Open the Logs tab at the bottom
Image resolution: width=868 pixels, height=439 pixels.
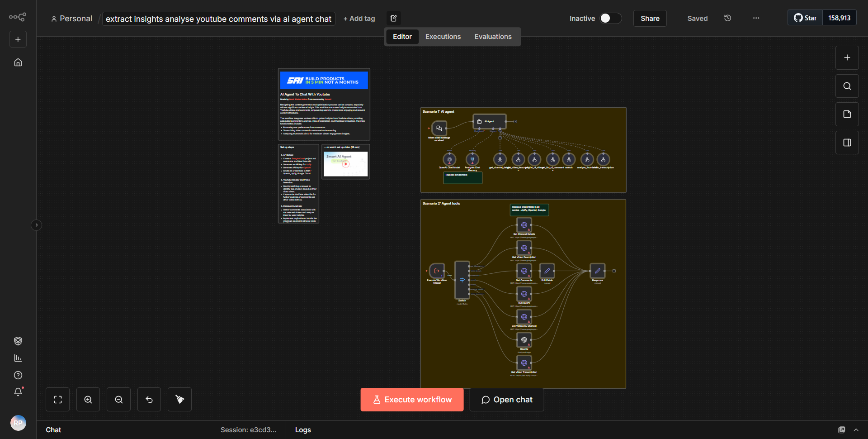pyautogui.click(x=303, y=429)
